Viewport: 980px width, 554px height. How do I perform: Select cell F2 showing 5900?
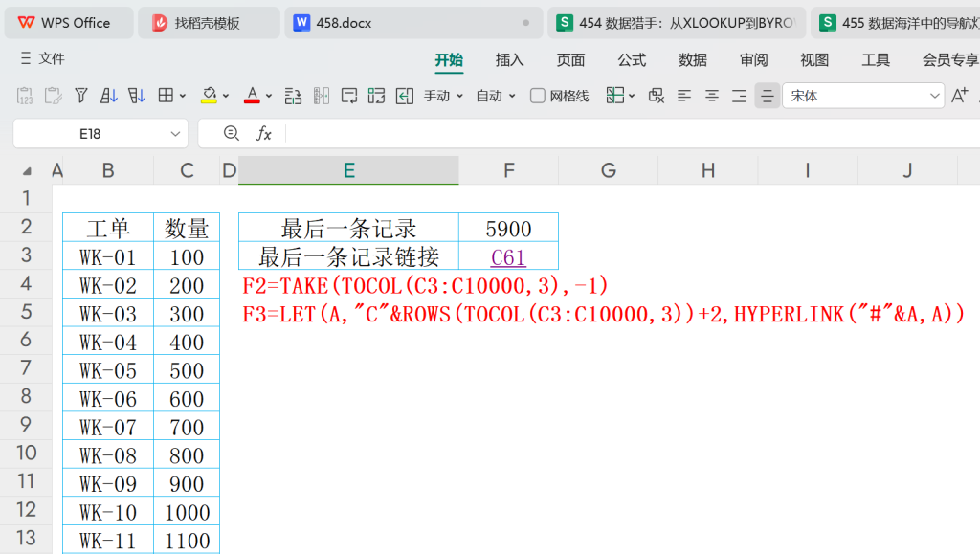tap(509, 228)
